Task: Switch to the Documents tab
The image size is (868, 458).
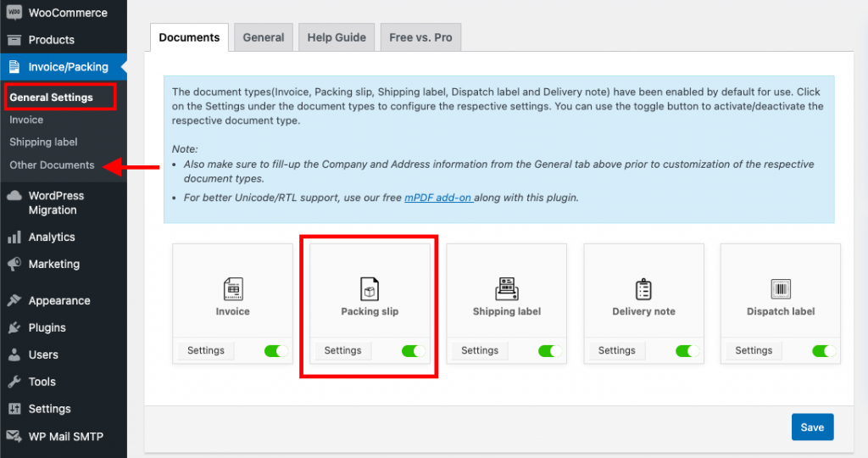Action: click(189, 37)
